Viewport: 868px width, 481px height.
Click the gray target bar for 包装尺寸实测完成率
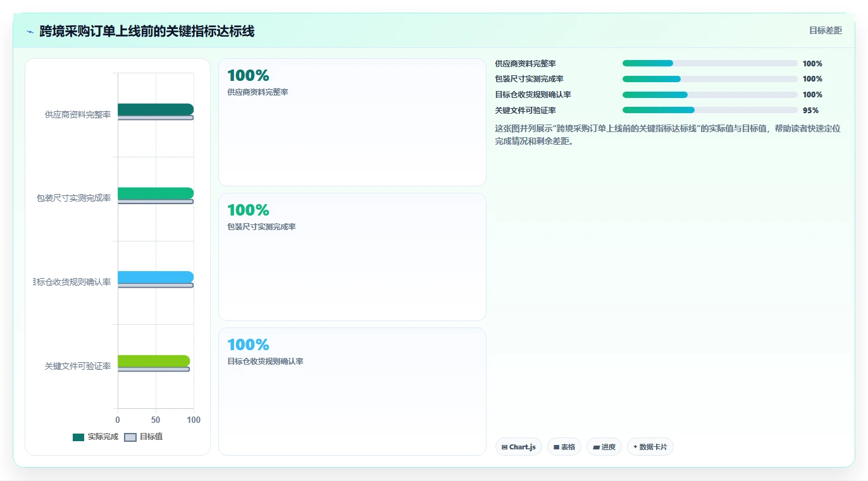pos(156,202)
